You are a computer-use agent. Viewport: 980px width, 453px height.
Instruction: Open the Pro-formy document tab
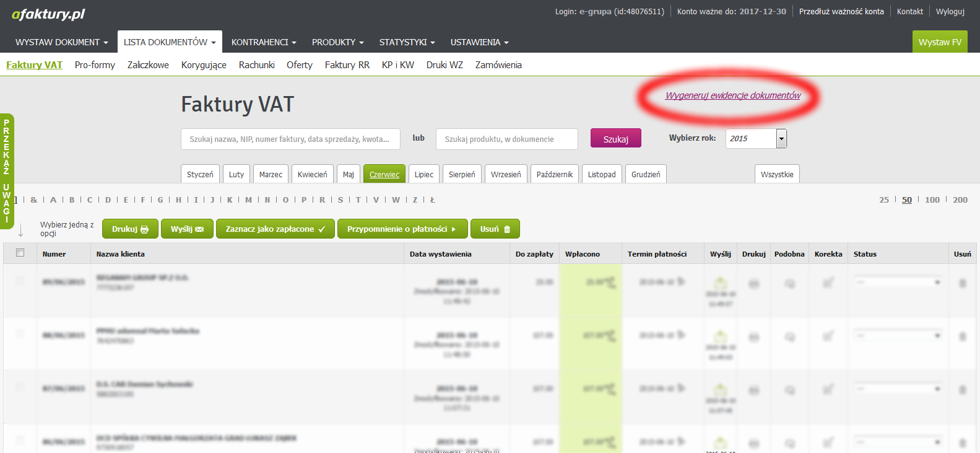click(95, 65)
